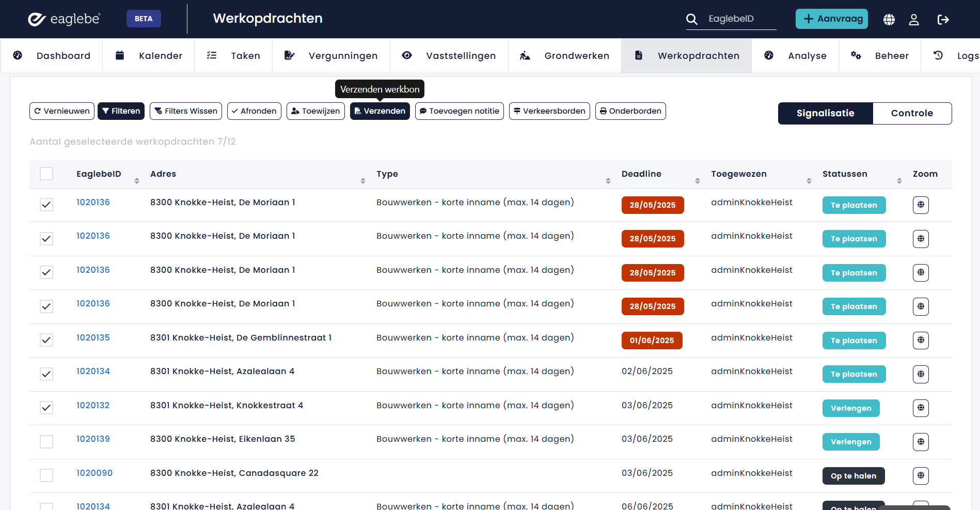Click the eaglebe logo
The image size is (980, 510).
point(64,19)
